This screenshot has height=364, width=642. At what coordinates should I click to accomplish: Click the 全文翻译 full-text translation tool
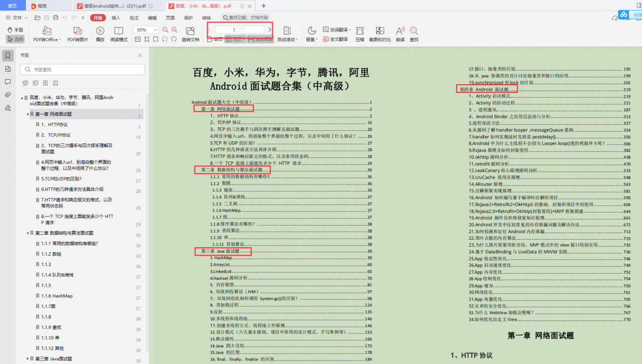pos(336,39)
